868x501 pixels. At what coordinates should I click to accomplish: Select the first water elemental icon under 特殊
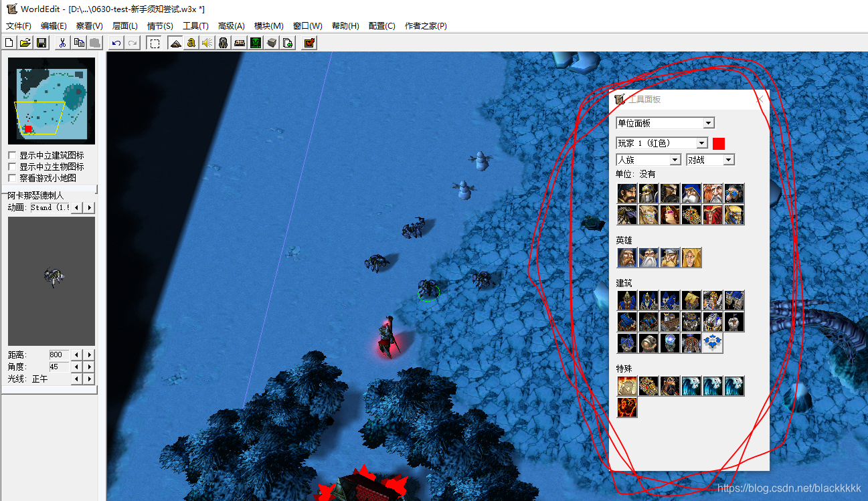pos(691,386)
